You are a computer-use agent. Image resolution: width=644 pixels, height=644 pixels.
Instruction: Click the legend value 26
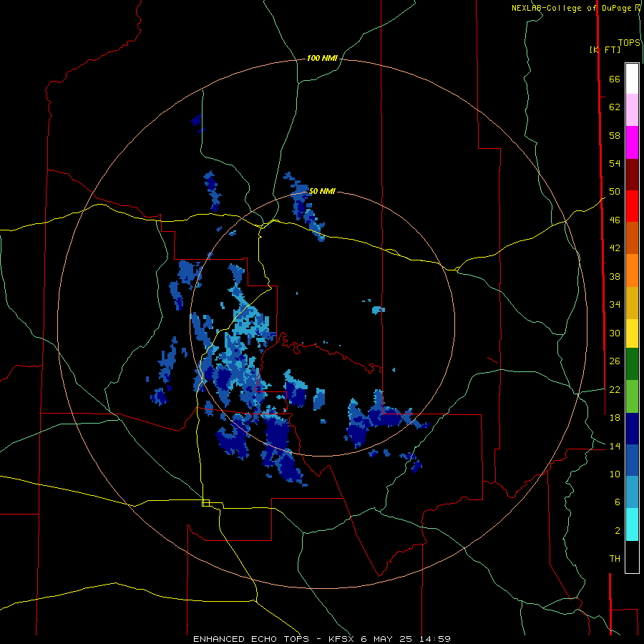pos(615,361)
